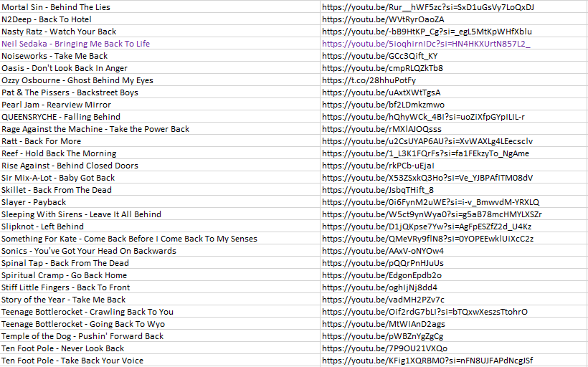Select the youtu.be/rMXlAJOQsss URL cell
Viewport: 588px width, 367px height.
tap(454, 128)
